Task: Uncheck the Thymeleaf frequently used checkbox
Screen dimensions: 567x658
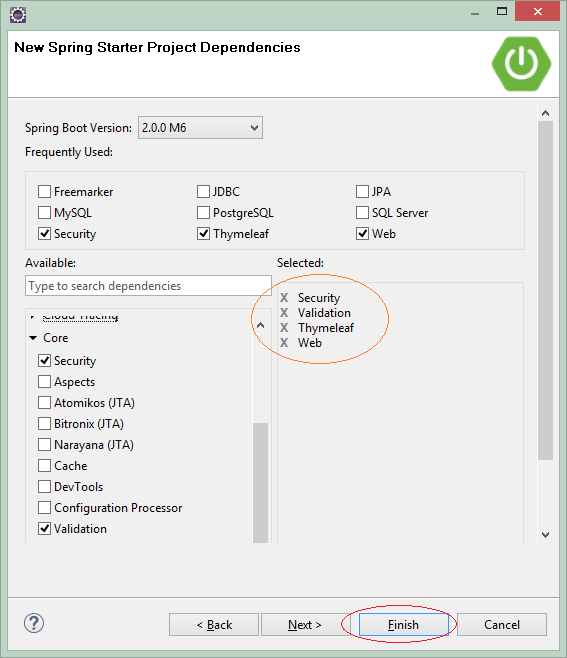Action: click(x=204, y=234)
